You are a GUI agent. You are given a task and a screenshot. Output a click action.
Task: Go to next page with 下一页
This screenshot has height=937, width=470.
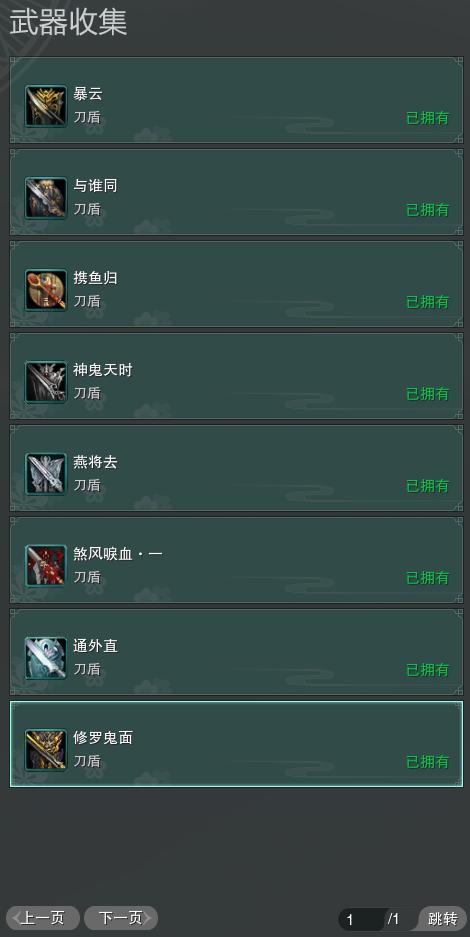tap(121, 918)
